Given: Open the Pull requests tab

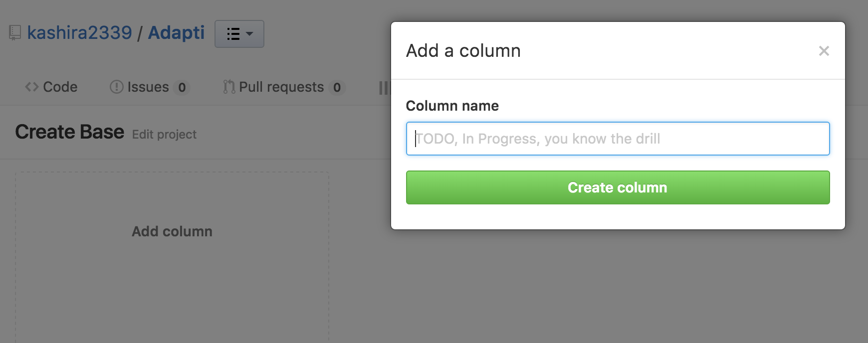Looking at the screenshot, I should 284,87.
